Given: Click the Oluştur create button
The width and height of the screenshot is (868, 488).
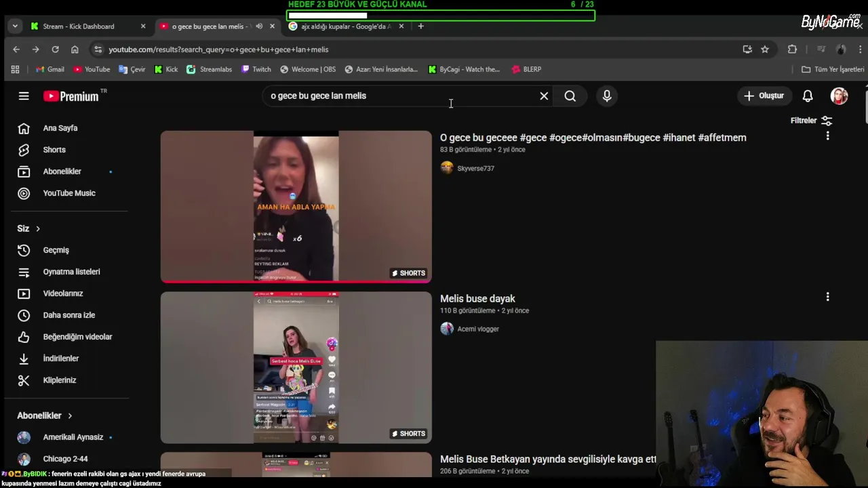Looking at the screenshot, I should pos(764,96).
